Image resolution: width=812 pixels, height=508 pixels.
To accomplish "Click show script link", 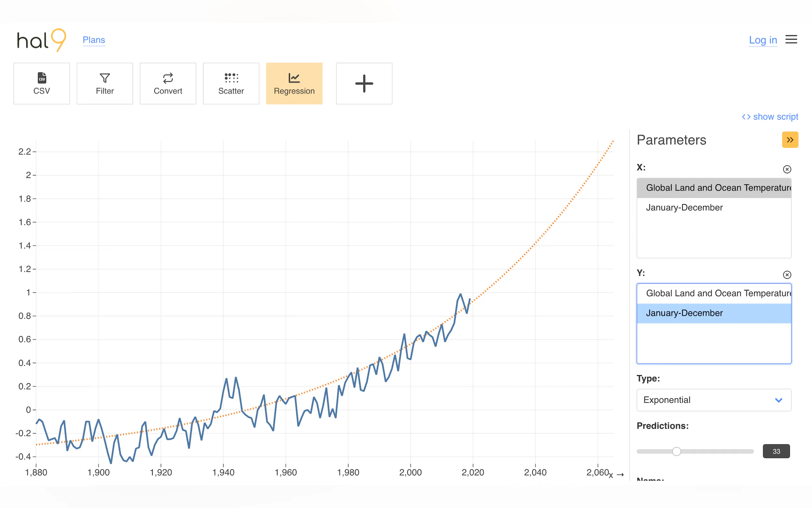I will point(770,116).
